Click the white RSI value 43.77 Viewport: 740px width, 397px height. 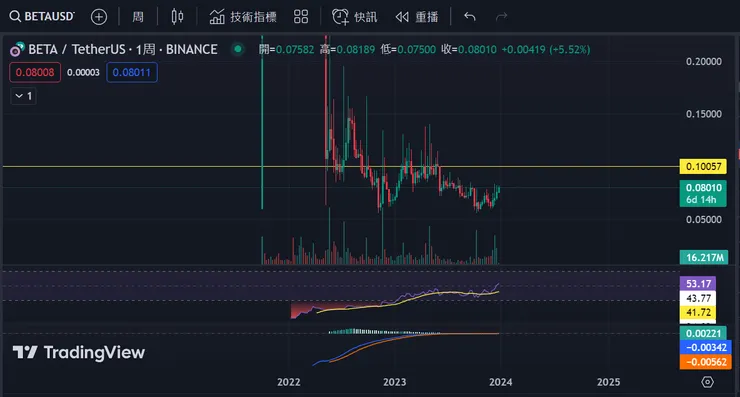pos(698,298)
